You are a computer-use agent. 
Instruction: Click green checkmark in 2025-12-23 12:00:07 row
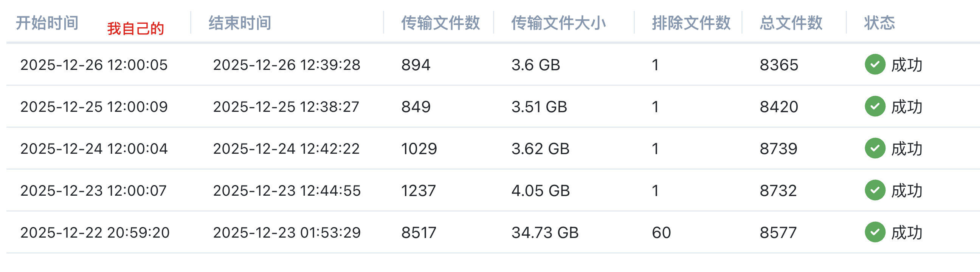tap(875, 190)
